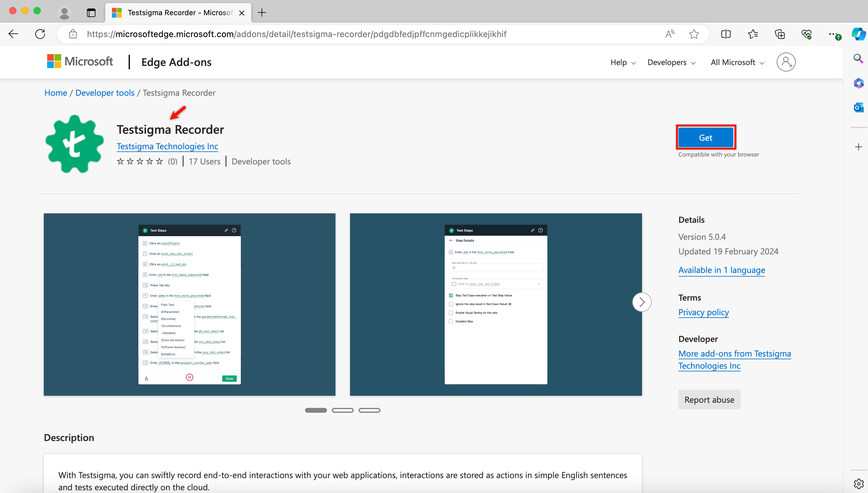Expand the Developers menu
The width and height of the screenshot is (868, 493).
(671, 62)
